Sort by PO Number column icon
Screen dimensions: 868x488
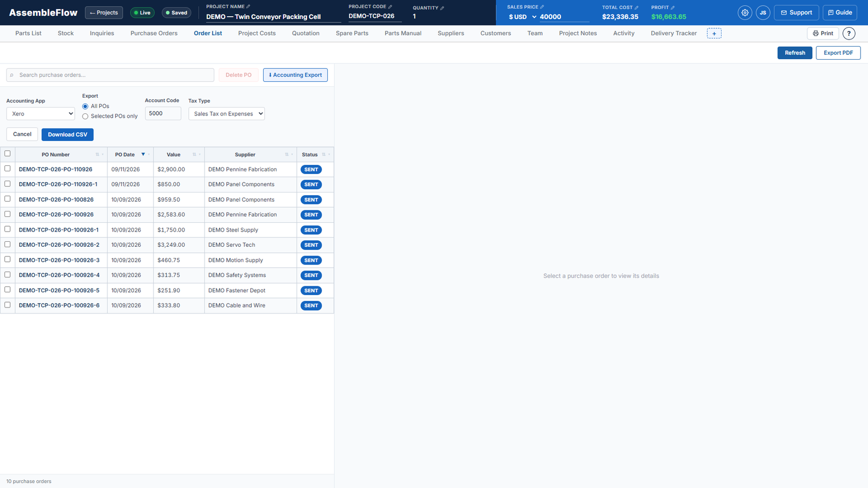tap(97, 155)
